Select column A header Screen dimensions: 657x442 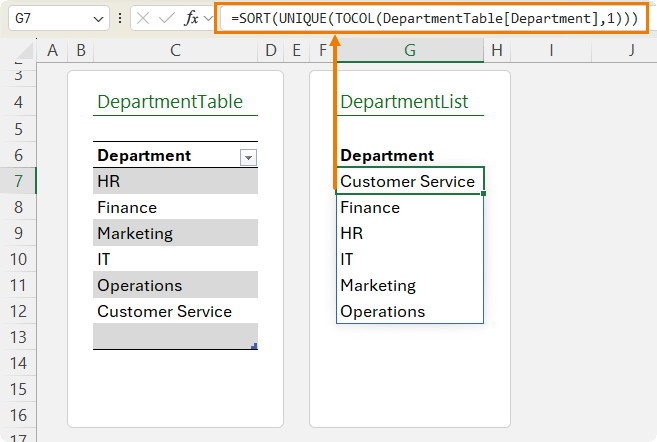coord(52,50)
